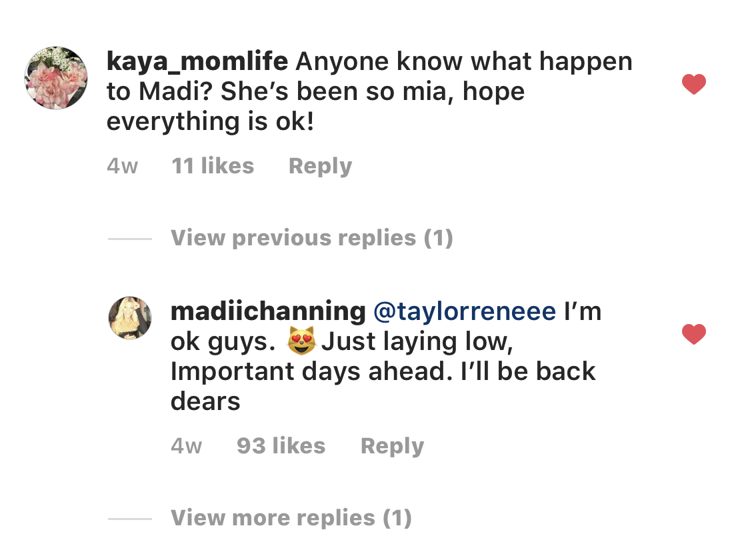Tap the heart on madiichanning's reply

click(693, 334)
